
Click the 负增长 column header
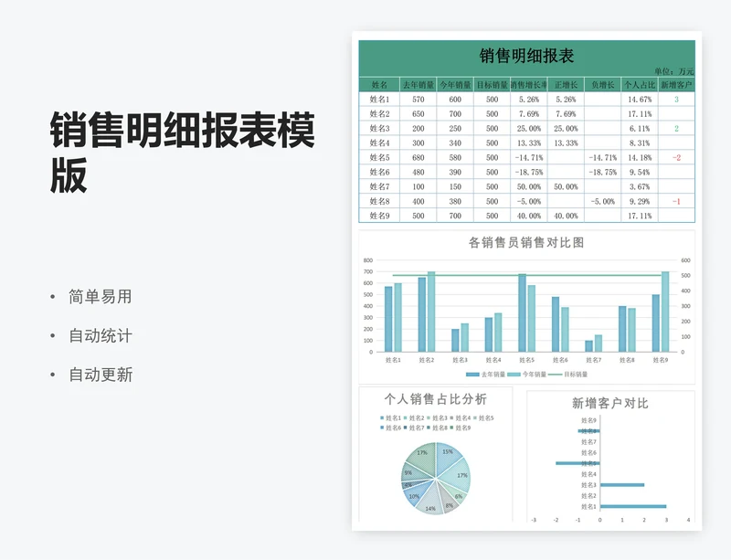tap(602, 85)
